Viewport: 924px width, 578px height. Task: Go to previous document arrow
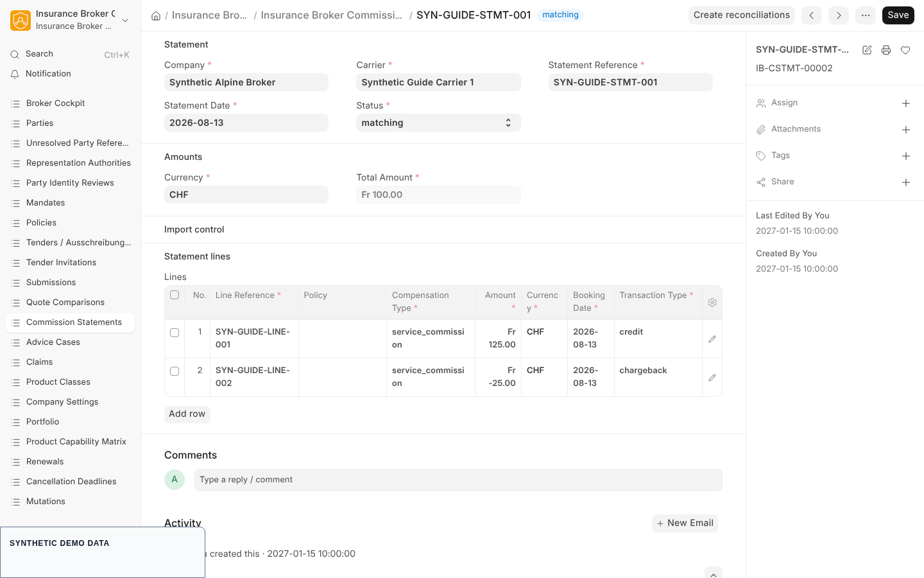(812, 15)
